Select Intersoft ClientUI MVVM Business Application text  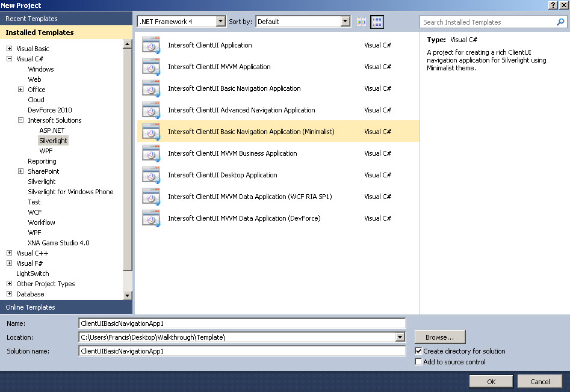tap(232, 153)
